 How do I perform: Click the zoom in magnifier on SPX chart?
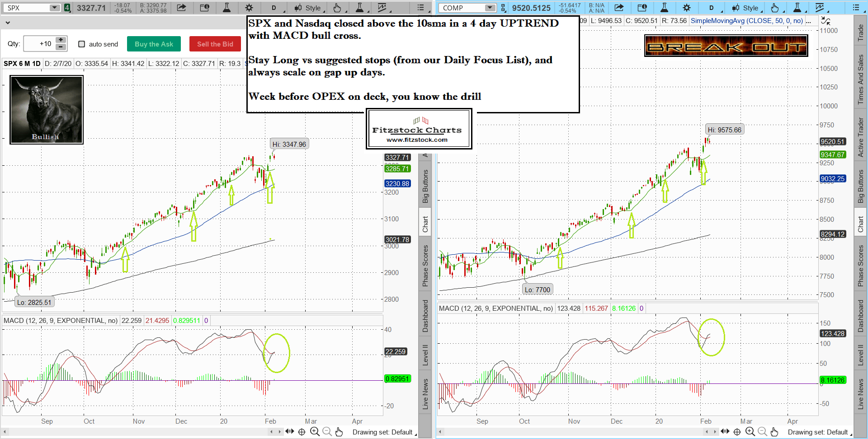315,432
